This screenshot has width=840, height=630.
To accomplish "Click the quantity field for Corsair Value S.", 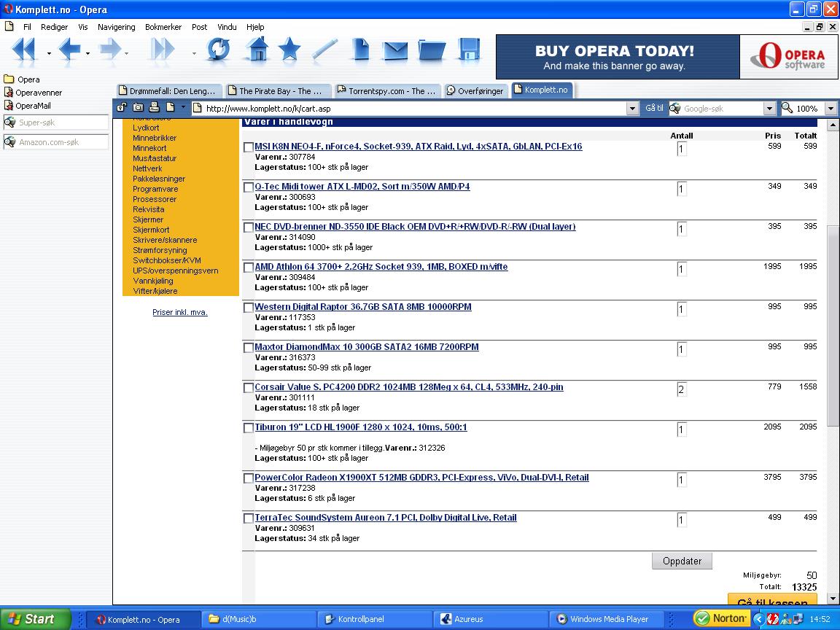I will (682, 389).
